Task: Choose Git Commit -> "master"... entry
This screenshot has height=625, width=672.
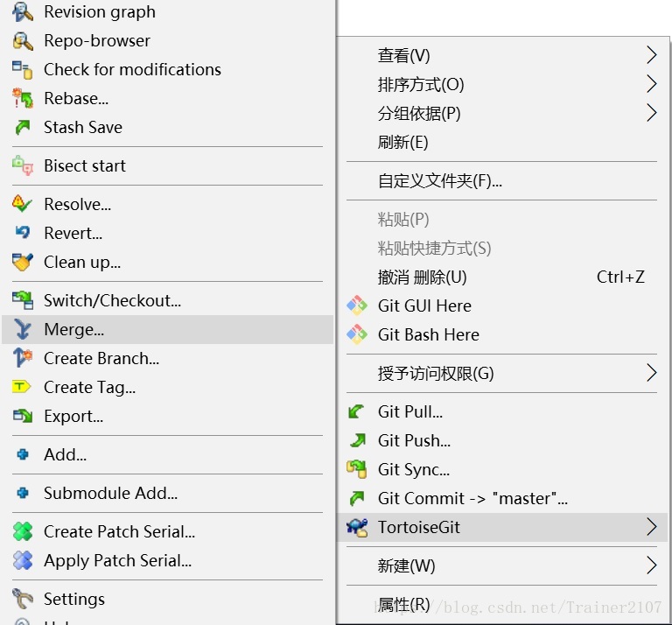Action: click(502, 498)
